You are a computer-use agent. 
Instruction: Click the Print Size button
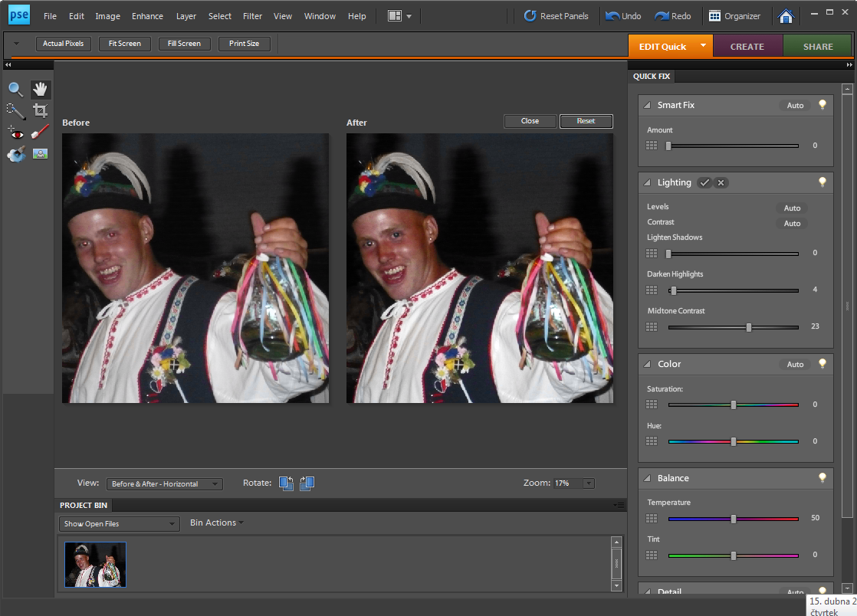pyautogui.click(x=245, y=44)
